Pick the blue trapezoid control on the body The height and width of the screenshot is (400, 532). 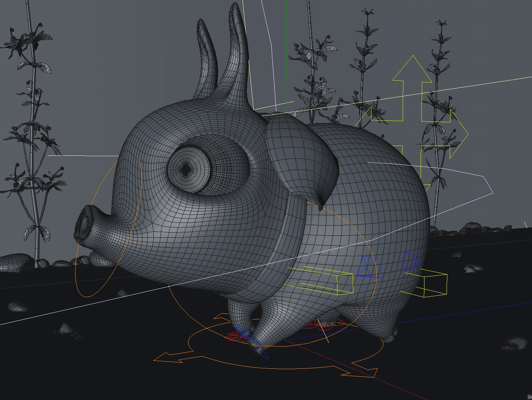pyautogui.click(x=369, y=266)
